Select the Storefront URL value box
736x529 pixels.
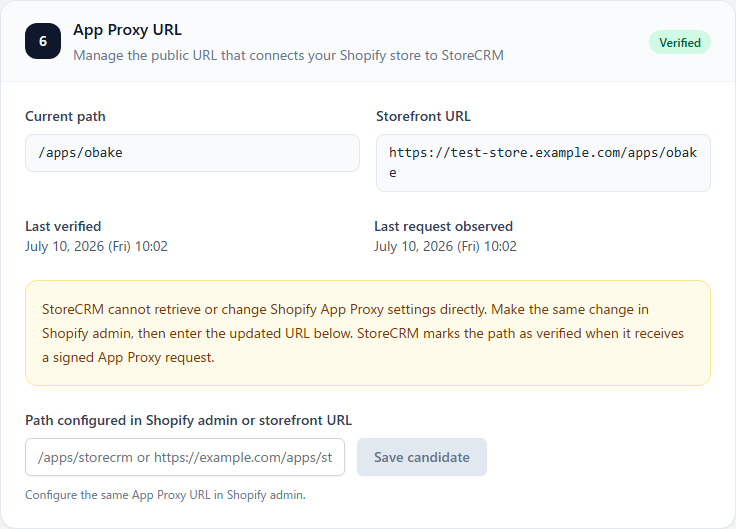tap(543, 163)
